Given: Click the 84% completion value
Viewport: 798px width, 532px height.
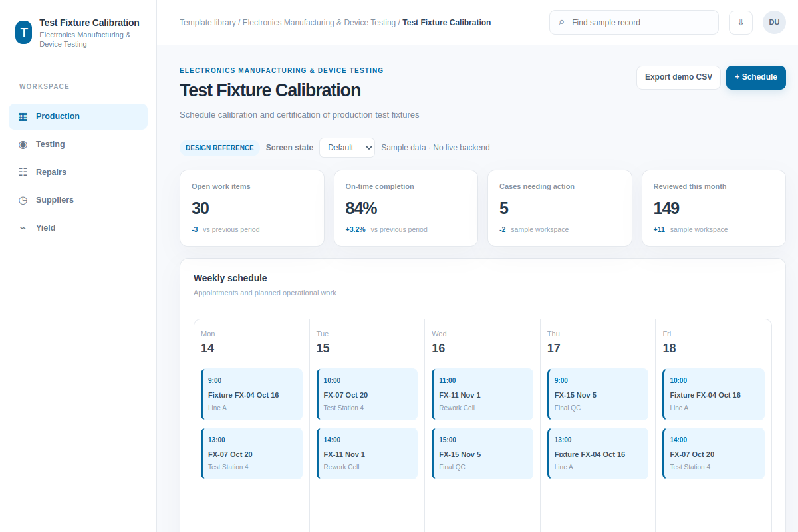Looking at the screenshot, I should point(361,208).
